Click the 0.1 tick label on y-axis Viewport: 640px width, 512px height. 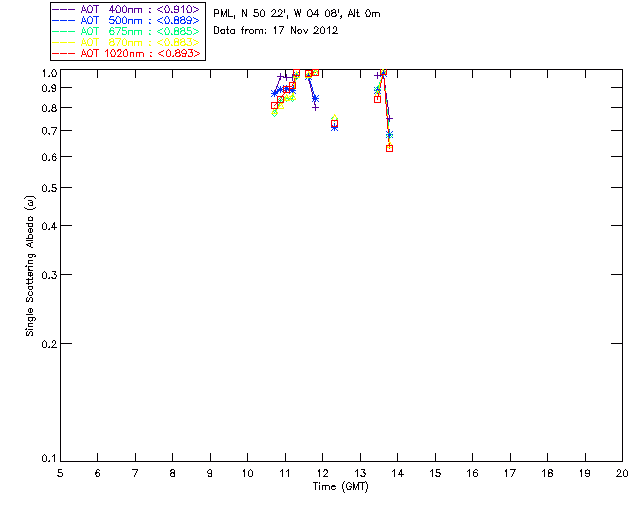(47, 459)
